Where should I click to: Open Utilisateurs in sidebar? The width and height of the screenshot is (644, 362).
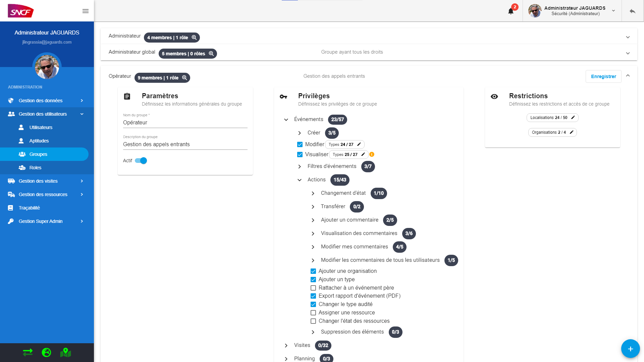(x=41, y=127)
